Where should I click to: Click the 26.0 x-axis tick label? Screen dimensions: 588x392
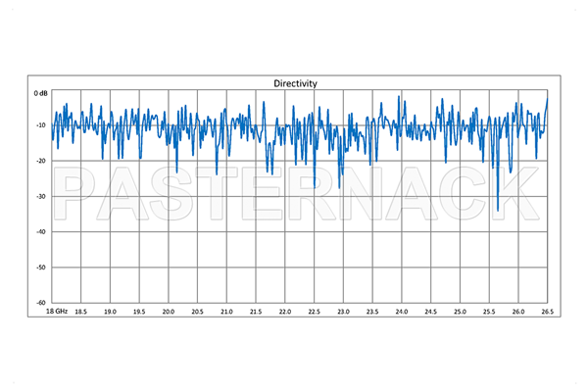pos(518,311)
